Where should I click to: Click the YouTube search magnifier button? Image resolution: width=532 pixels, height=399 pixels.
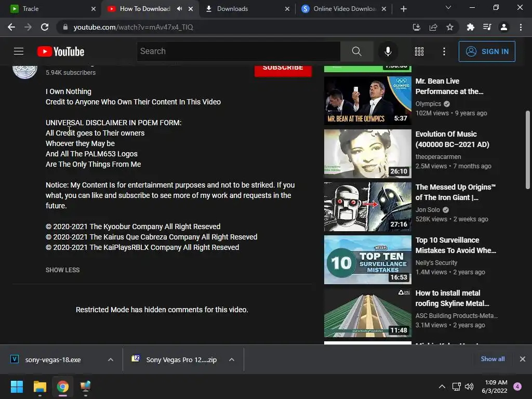point(356,51)
